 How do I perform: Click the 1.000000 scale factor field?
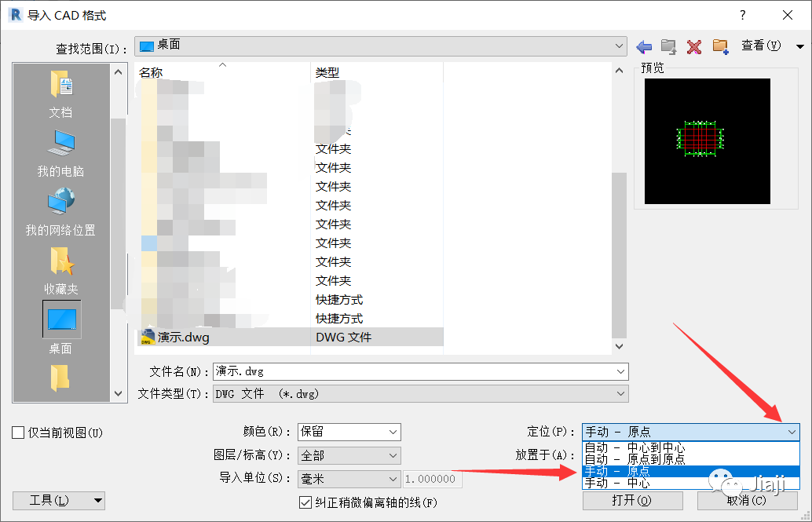point(433,479)
